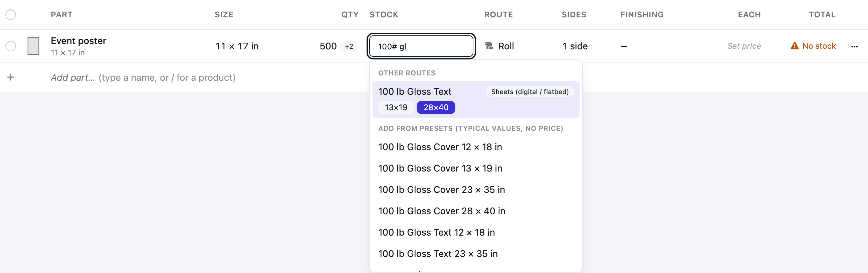Choose the 13×19 sheet size chip
Image resolution: width=868 pixels, height=273 pixels.
click(396, 107)
